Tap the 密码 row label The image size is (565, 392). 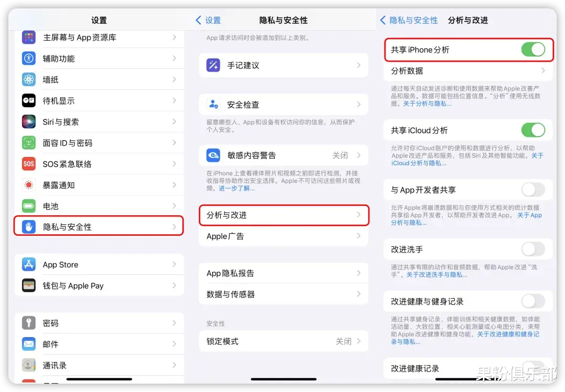[x=50, y=323]
